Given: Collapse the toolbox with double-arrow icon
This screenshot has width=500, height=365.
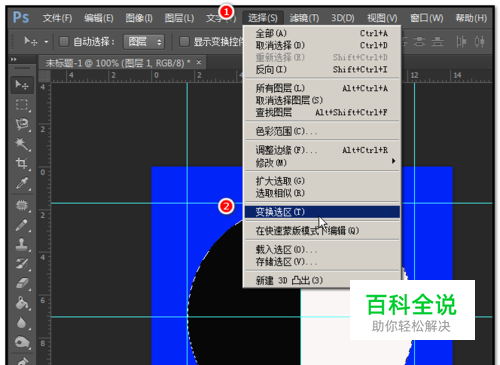Looking at the screenshot, I should click(x=14, y=59).
